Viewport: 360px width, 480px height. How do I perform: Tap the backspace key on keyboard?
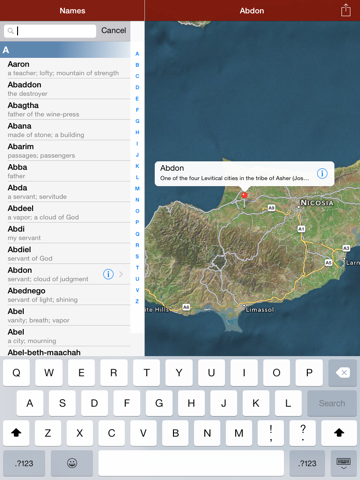coord(343,373)
